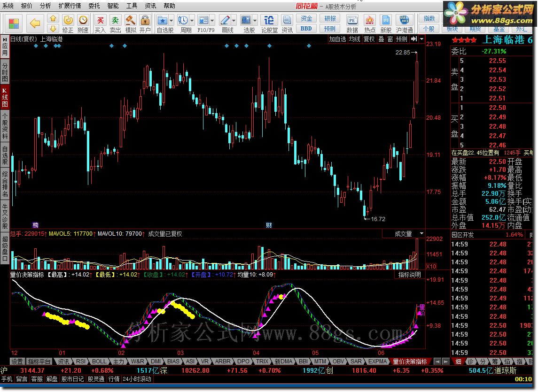Open the 沪港通 SSE-HKE icon
The height and width of the screenshot is (392, 538).
[x=404, y=23]
